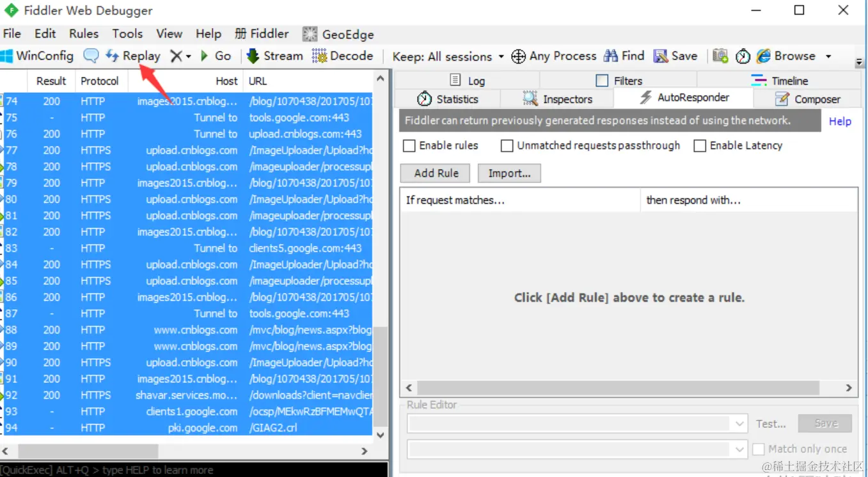Toggle Enable Latency checkbox

[x=700, y=146]
